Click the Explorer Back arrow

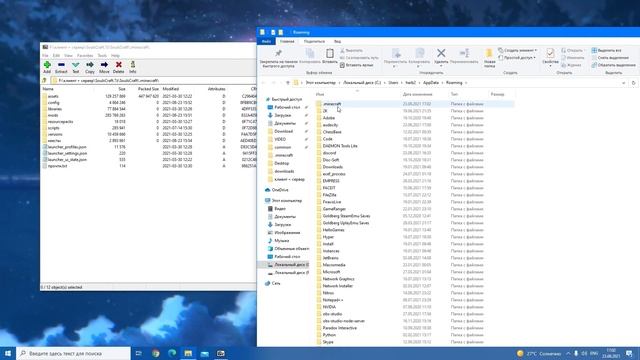tap(264, 83)
